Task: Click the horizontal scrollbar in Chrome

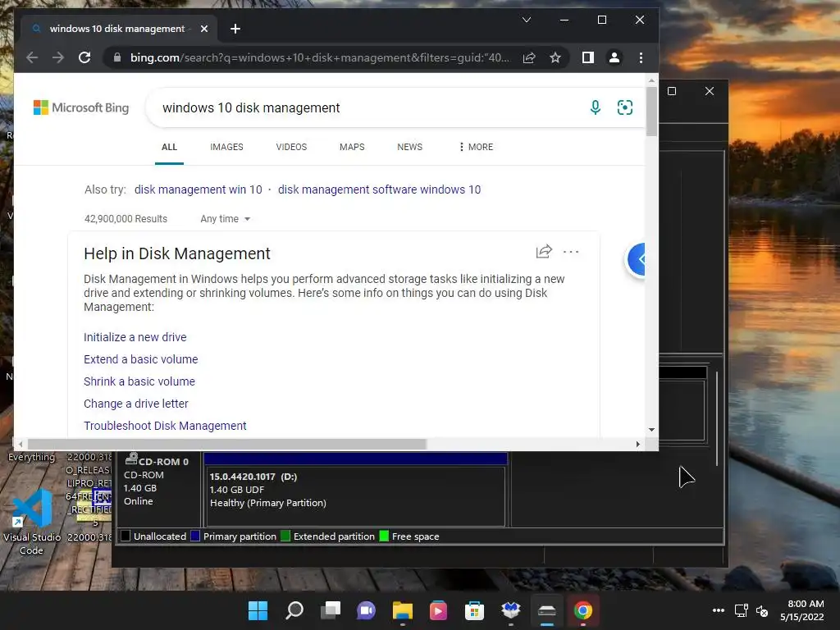Action: tap(226, 444)
